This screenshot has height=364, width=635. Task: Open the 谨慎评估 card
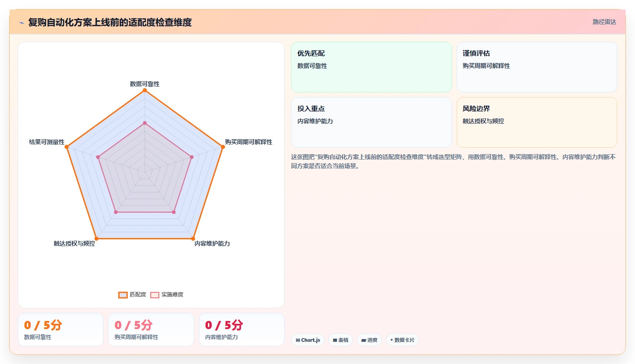(x=537, y=67)
